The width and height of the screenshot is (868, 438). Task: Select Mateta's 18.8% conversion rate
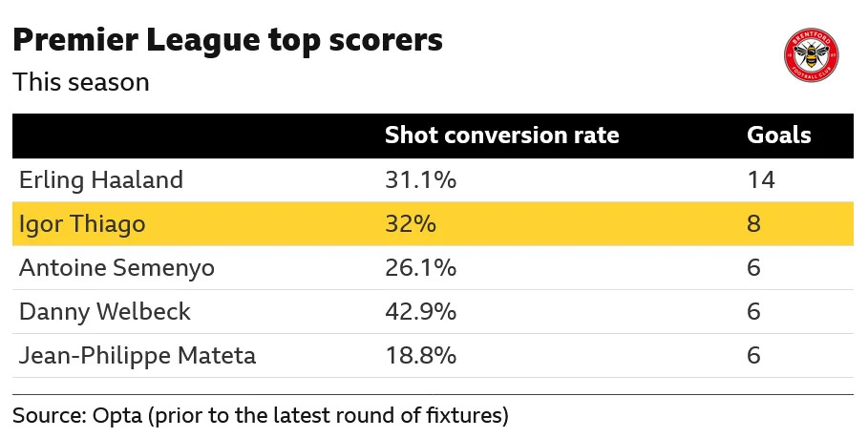pyautogui.click(x=420, y=356)
